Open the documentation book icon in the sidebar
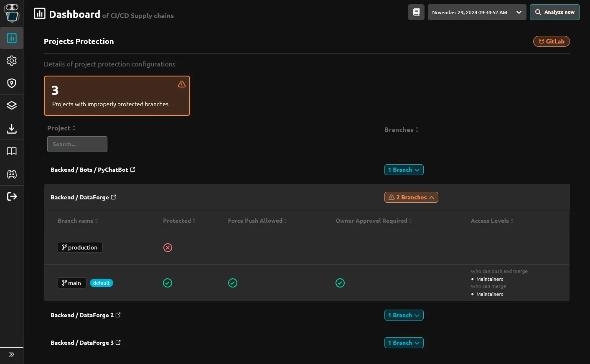Image resolution: width=590 pixels, height=364 pixels. point(12,151)
